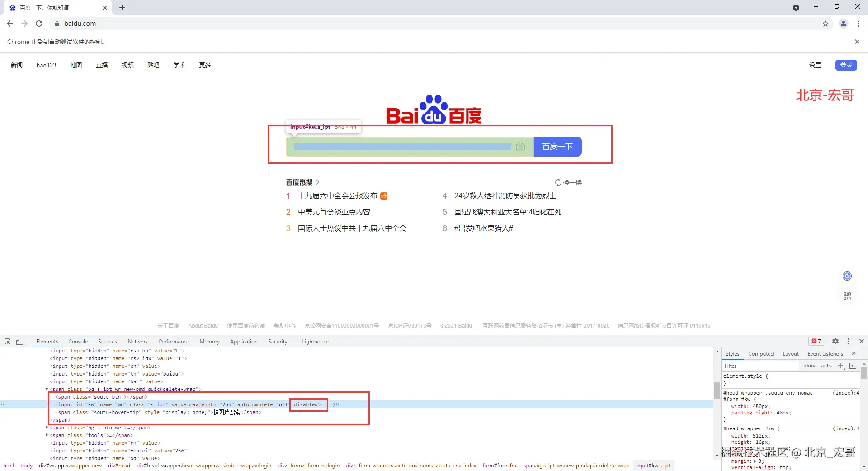This screenshot has height=471, width=868.
Task: Open the 设置 settings link
Action: click(815, 65)
